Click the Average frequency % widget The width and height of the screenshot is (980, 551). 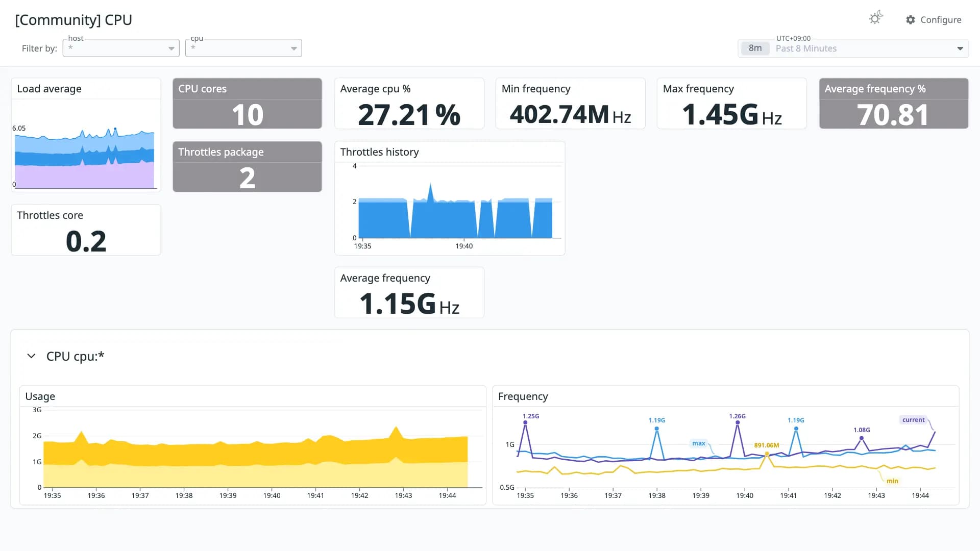pos(893,103)
